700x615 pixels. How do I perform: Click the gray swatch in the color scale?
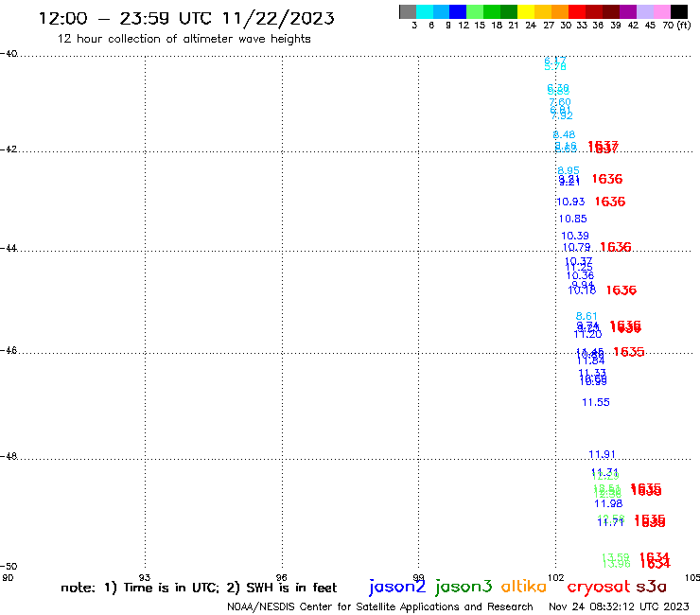point(408,11)
